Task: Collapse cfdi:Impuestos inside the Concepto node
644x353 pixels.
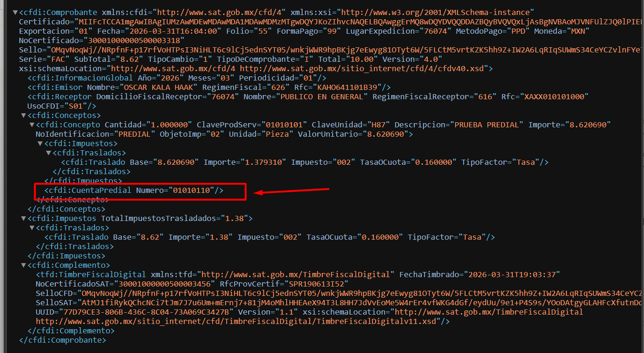Action: coord(40,143)
